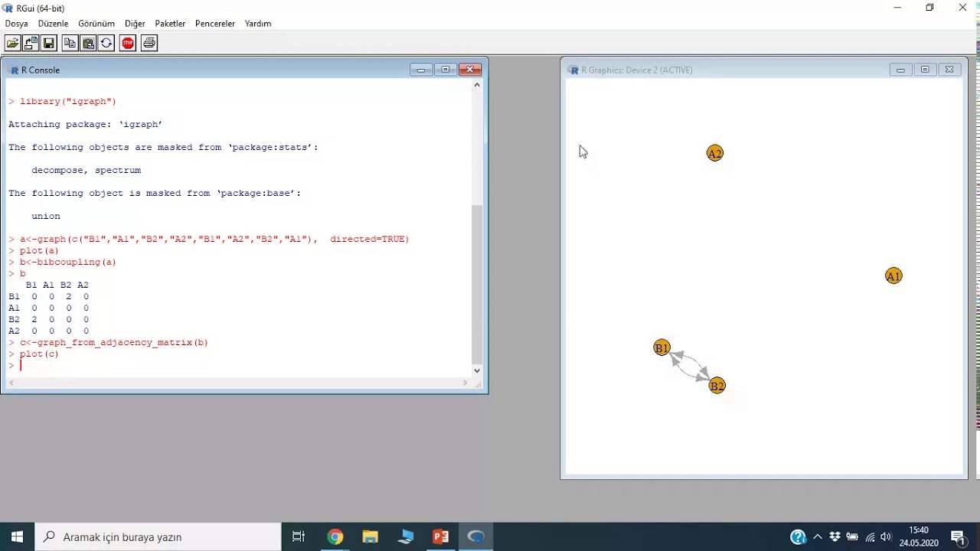Click the volume speaker tray icon
The height and width of the screenshot is (551, 980).
pos(886,536)
